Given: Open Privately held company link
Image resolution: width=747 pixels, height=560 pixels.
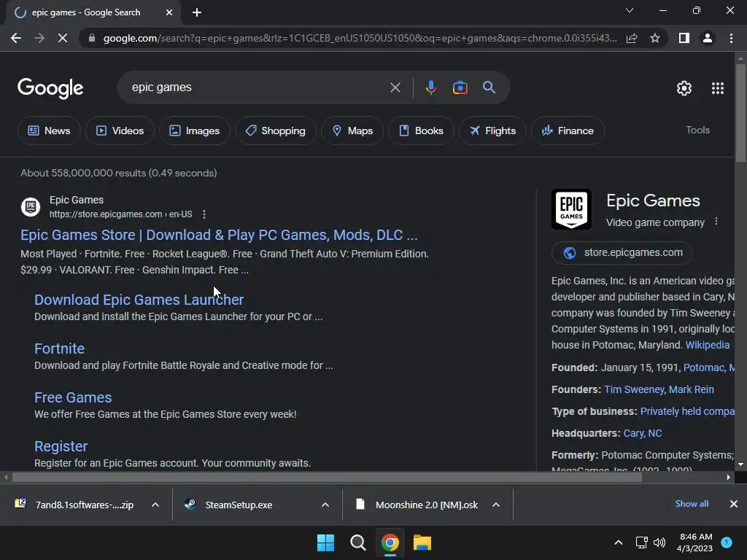Looking at the screenshot, I should coord(687,411).
